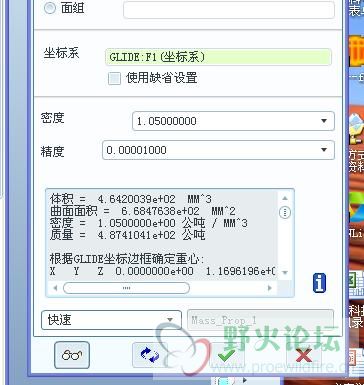Click the 体积 volume result line
The image size is (364, 385).
[x=131, y=199]
